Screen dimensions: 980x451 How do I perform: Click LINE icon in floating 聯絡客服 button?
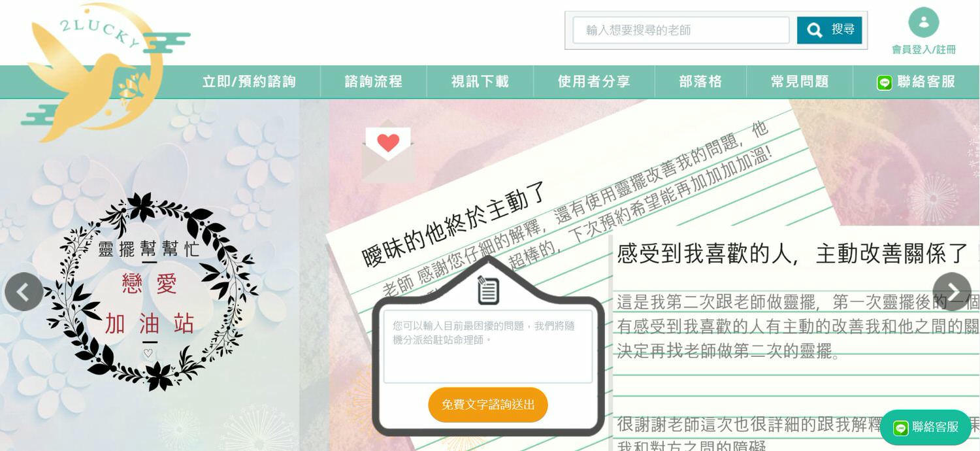[x=901, y=427]
